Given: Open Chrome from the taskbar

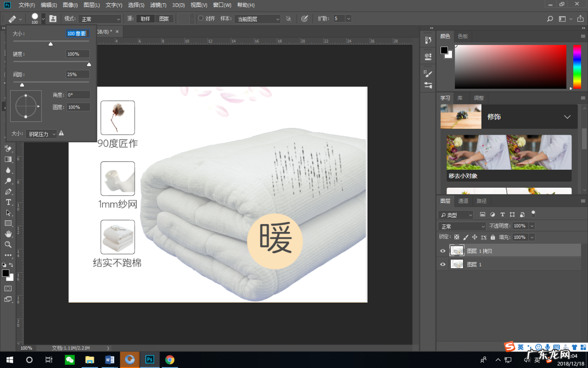Looking at the screenshot, I should click(x=170, y=359).
